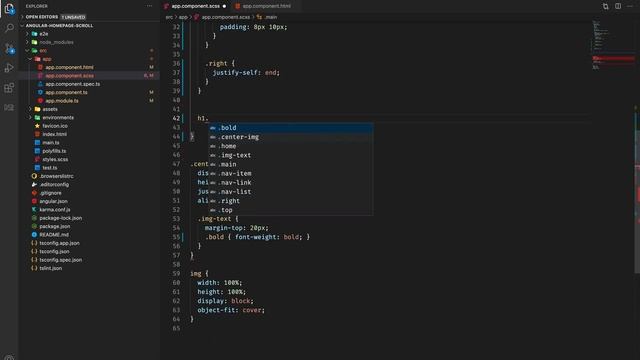This screenshot has height=360, width=640.
Task: Open karma.conf.js file
Action: (55, 209)
